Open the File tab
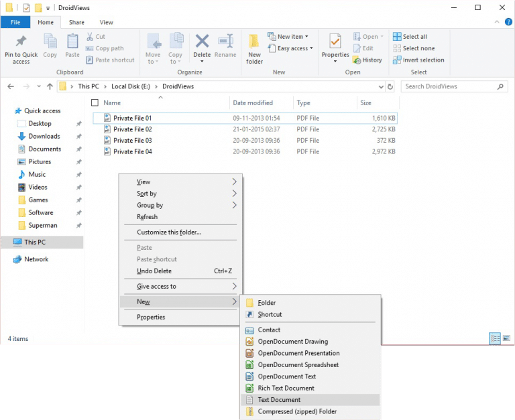Viewport: 515px width, 420px height. 15,22
